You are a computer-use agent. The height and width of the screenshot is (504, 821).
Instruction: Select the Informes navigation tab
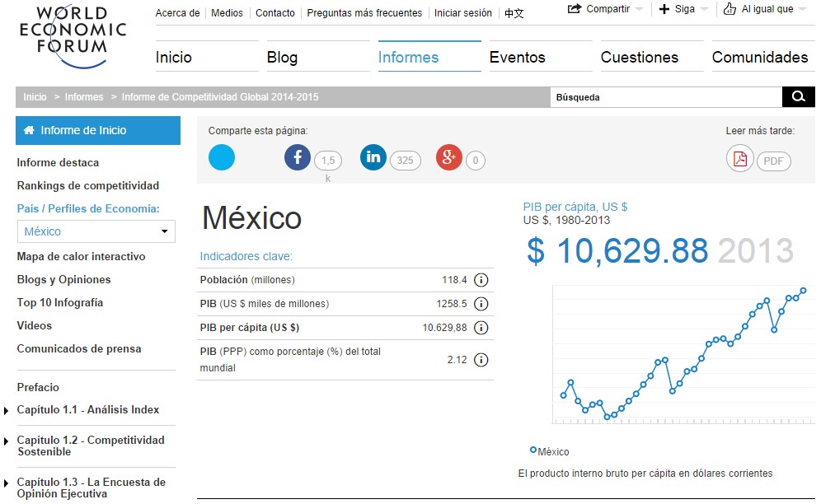[408, 57]
